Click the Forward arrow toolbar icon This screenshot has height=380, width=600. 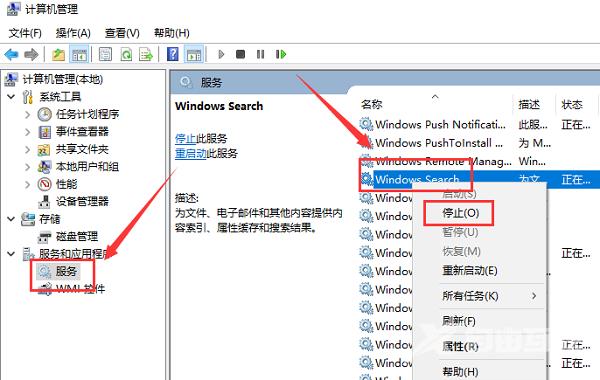31,54
